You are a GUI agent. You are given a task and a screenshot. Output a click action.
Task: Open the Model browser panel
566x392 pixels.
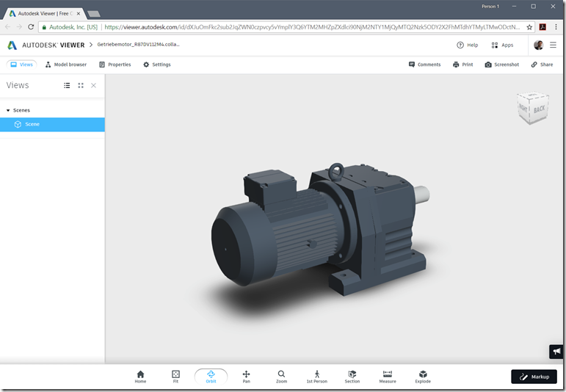(66, 65)
